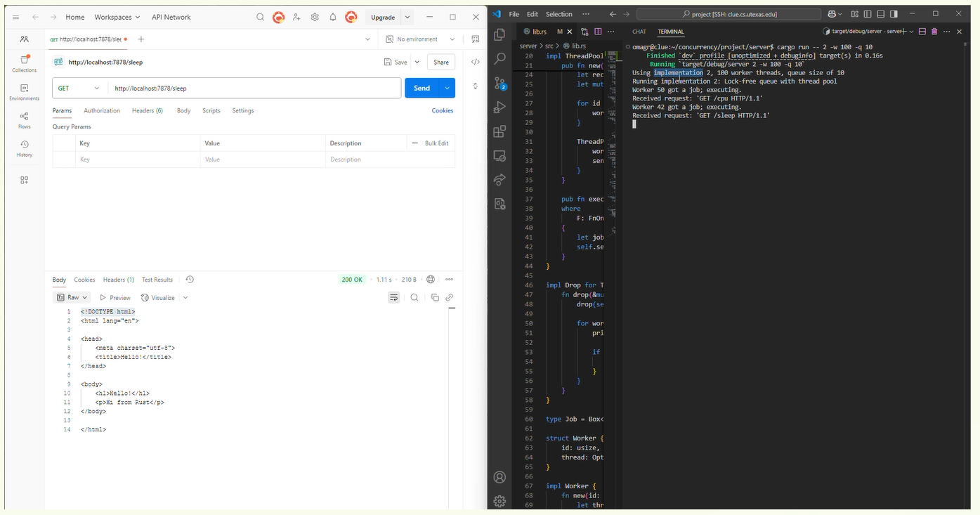Open VS Code Accounts icon
The height and width of the screenshot is (515, 980).
(499, 477)
